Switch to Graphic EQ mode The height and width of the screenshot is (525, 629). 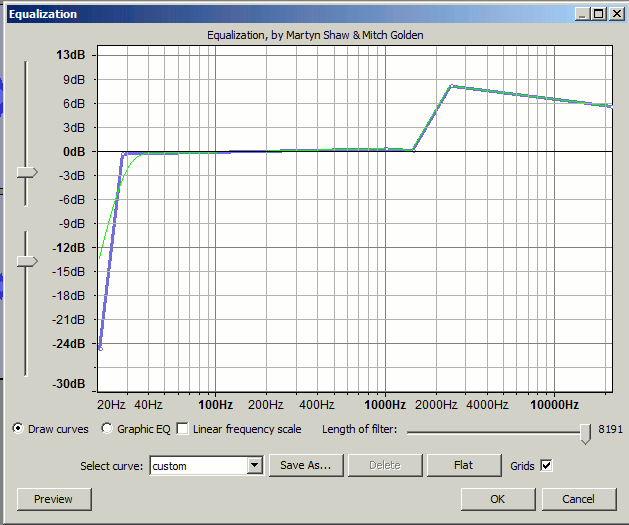pos(107,429)
